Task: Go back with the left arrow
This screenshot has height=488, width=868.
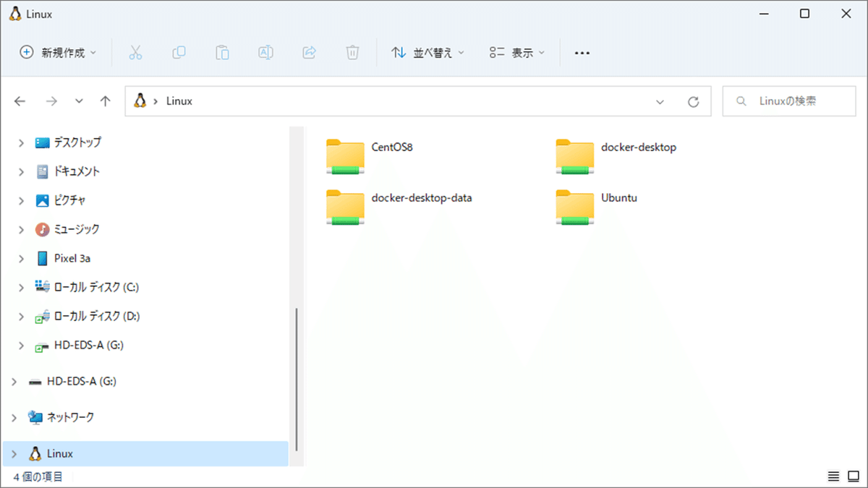Action: point(20,102)
